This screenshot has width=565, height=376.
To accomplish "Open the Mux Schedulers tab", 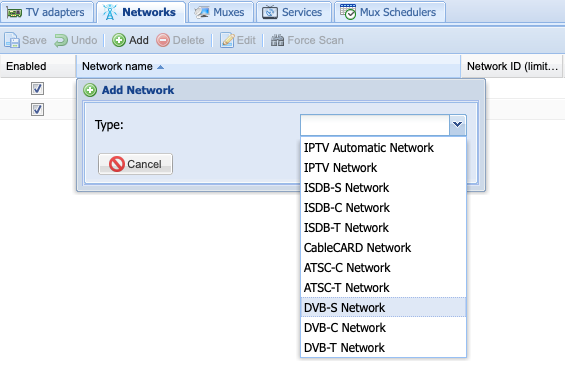I will 390,12.
